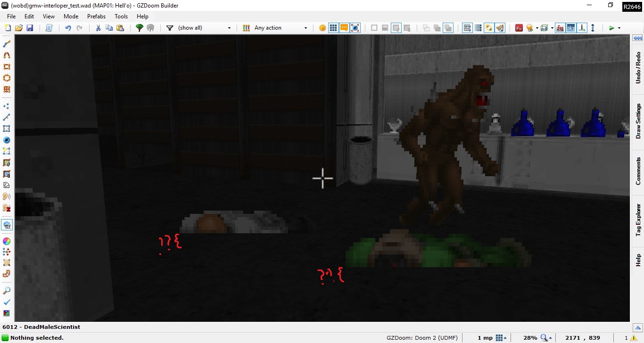
Task: Switch to Linedefs mode
Action: point(7,117)
